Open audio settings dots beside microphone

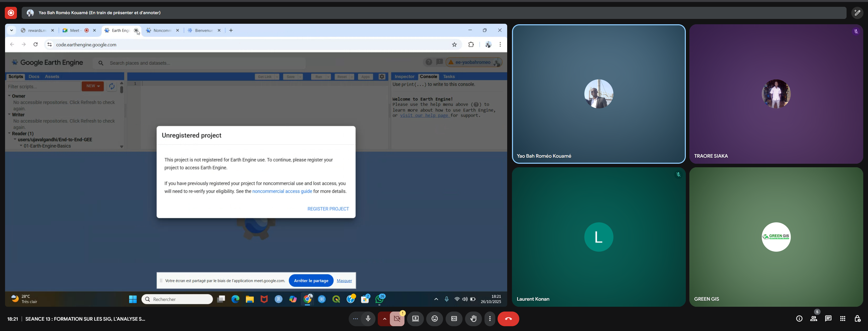(x=355, y=319)
